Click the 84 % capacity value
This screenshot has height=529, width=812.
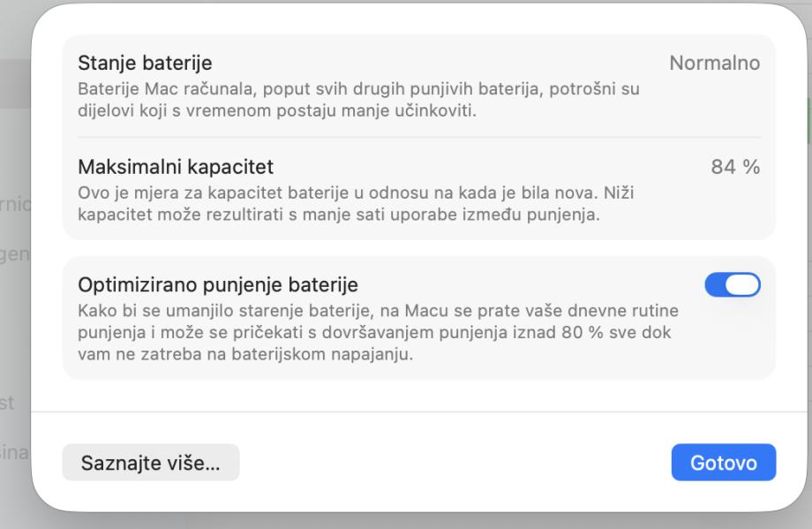(735, 166)
